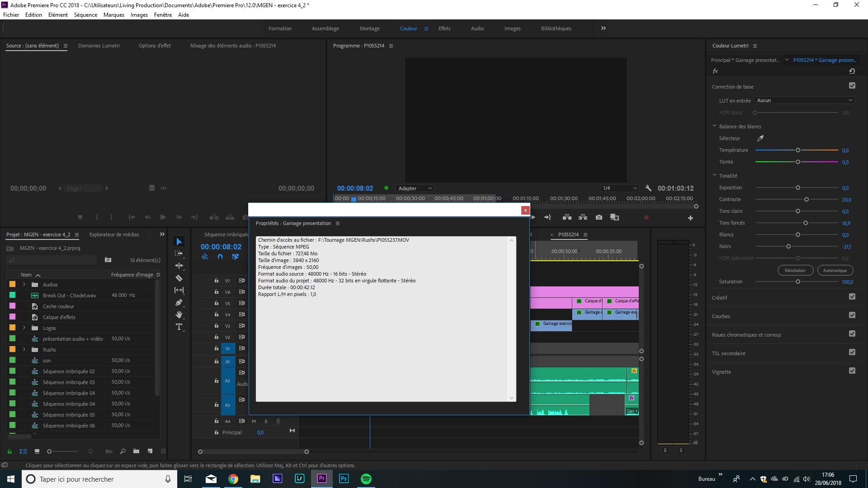Toggle the Vignette section checkbox
868x488 pixels.
click(x=852, y=371)
